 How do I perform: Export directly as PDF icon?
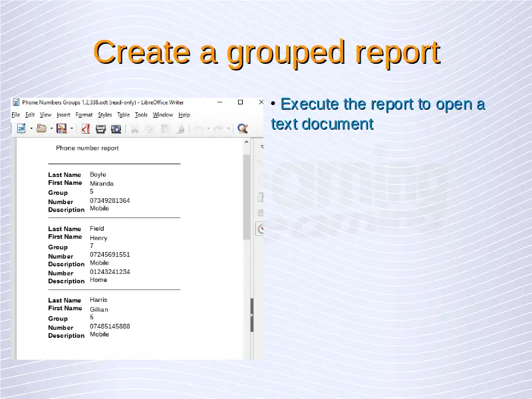pos(86,128)
